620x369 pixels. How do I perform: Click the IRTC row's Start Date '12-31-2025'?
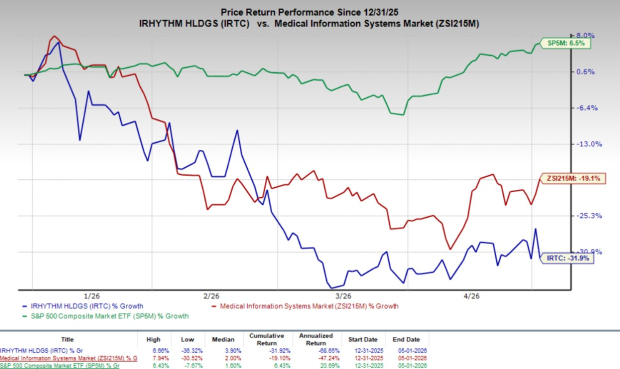point(369,351)
